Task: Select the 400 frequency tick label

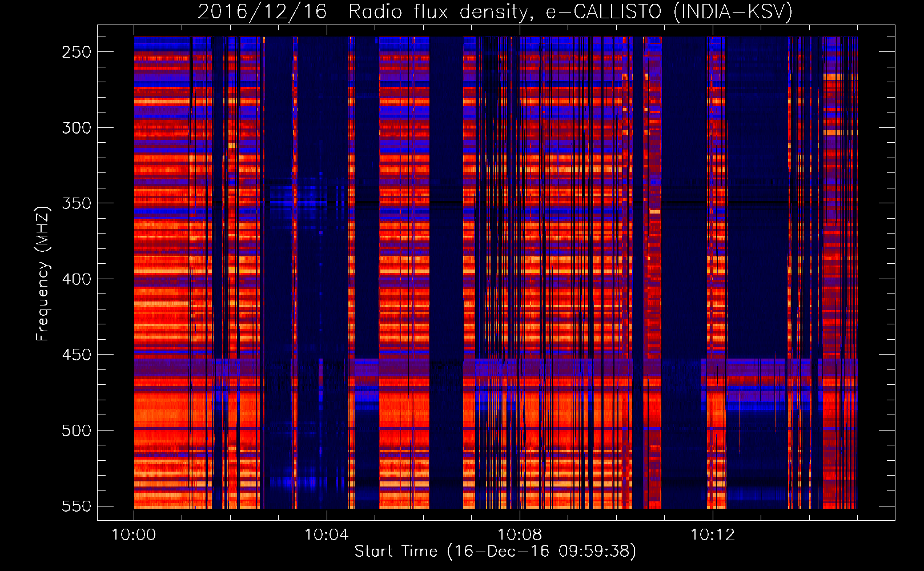Action: click(77, 279)
